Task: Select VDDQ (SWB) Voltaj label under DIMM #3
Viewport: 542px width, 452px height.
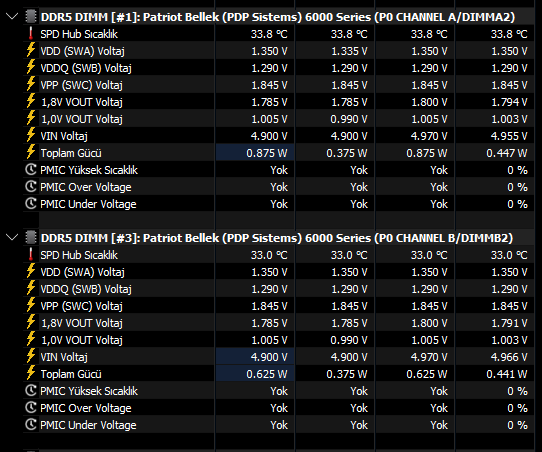Action: (86, 289)
